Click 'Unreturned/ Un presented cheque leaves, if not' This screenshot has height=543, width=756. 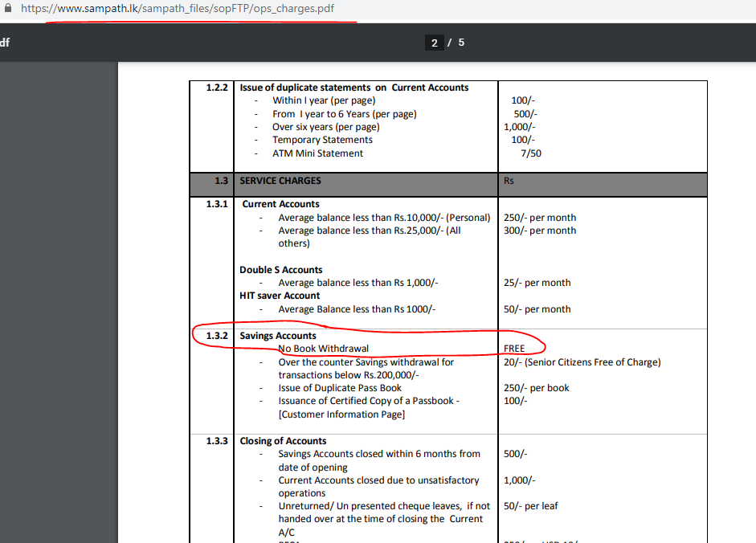pos(384,506)
